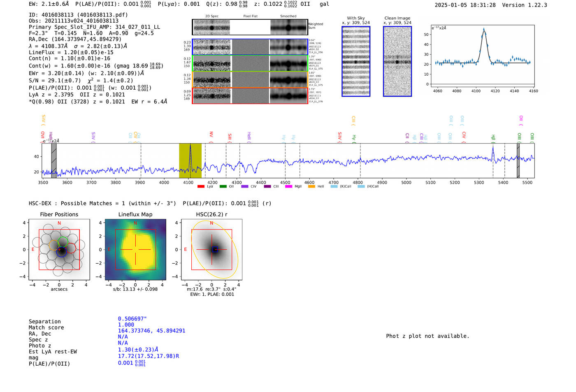Click the red NV line label
The height and width of the screenshot is (392, 576).
coord(211,137)
